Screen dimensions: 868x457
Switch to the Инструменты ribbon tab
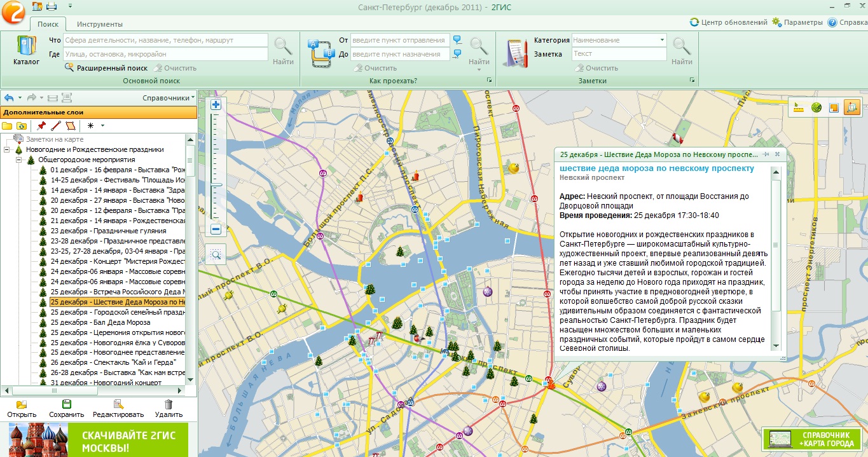(x=100, y=24)
